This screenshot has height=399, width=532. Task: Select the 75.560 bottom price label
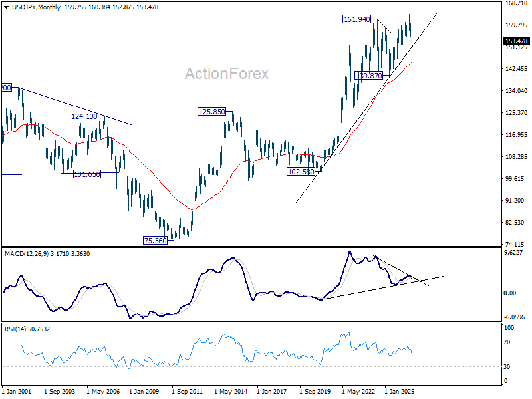click(x=156, y=241)
